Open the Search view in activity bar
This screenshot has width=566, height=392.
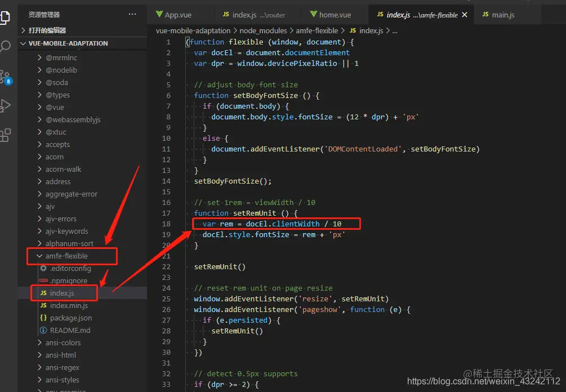pos(5,46)
